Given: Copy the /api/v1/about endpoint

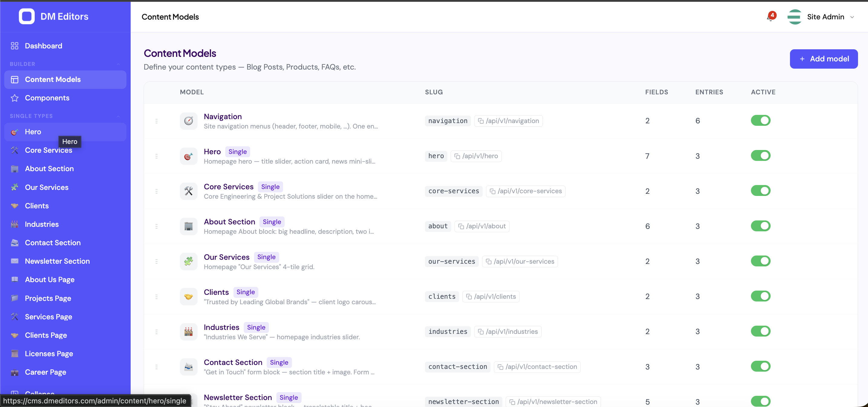Looking at the screenshot, I should 482,226.
